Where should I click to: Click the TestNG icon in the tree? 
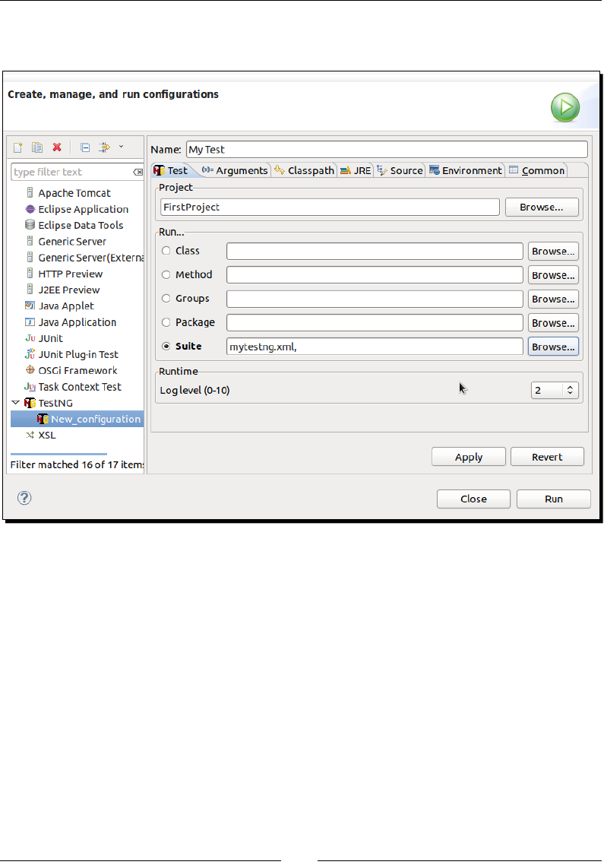coord(30,402)
